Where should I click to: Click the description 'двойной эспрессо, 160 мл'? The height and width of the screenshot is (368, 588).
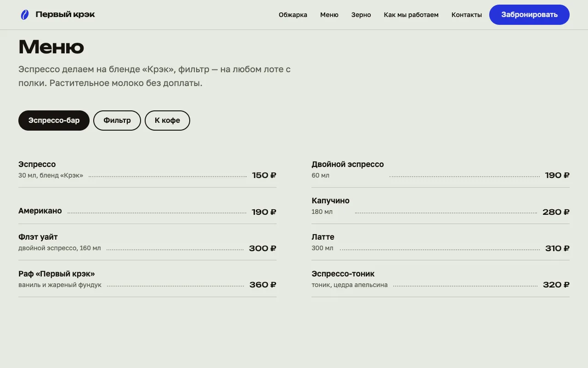coord(60,248)
